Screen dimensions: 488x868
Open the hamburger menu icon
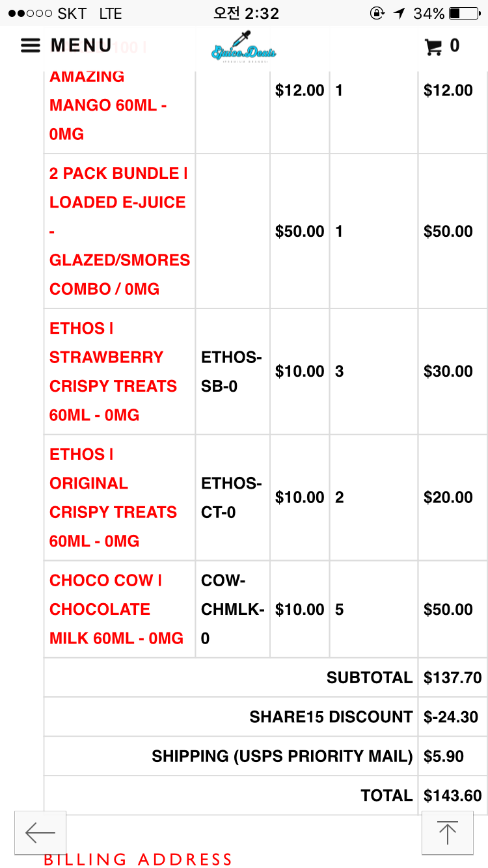(31, 46)
